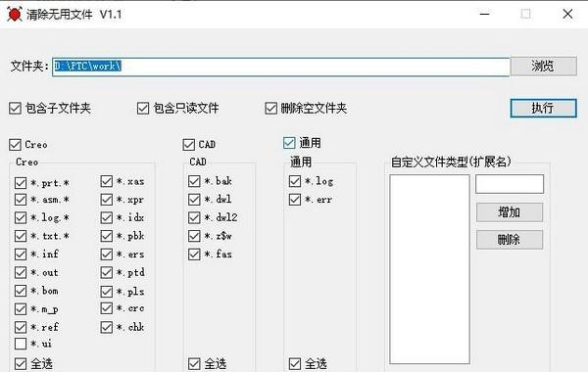Toggle the *.bak checkbox
The height and width of the screenshot is (372, 588).
point(194,181)
